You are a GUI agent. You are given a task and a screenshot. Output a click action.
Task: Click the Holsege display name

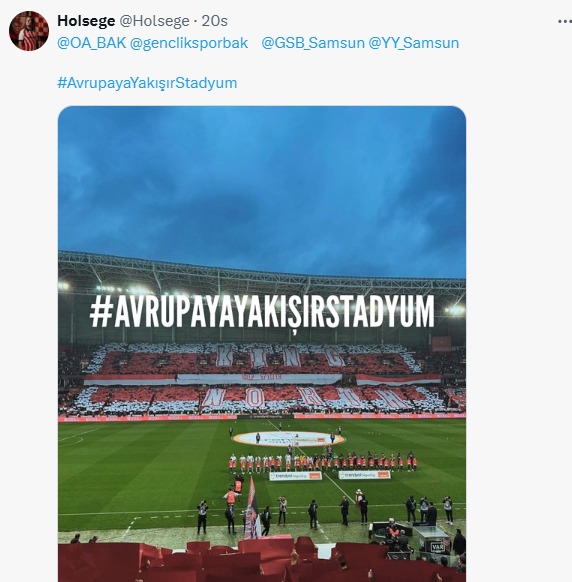86,21
